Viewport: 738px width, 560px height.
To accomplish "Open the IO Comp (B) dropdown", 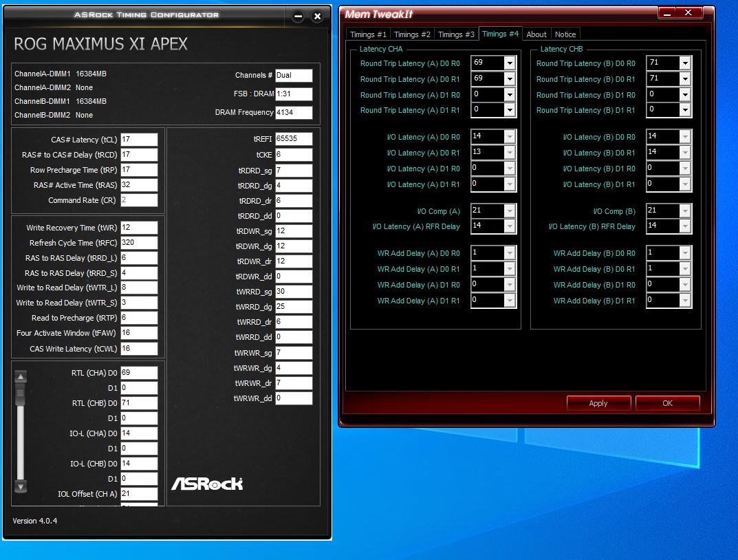I will point(685,211).
